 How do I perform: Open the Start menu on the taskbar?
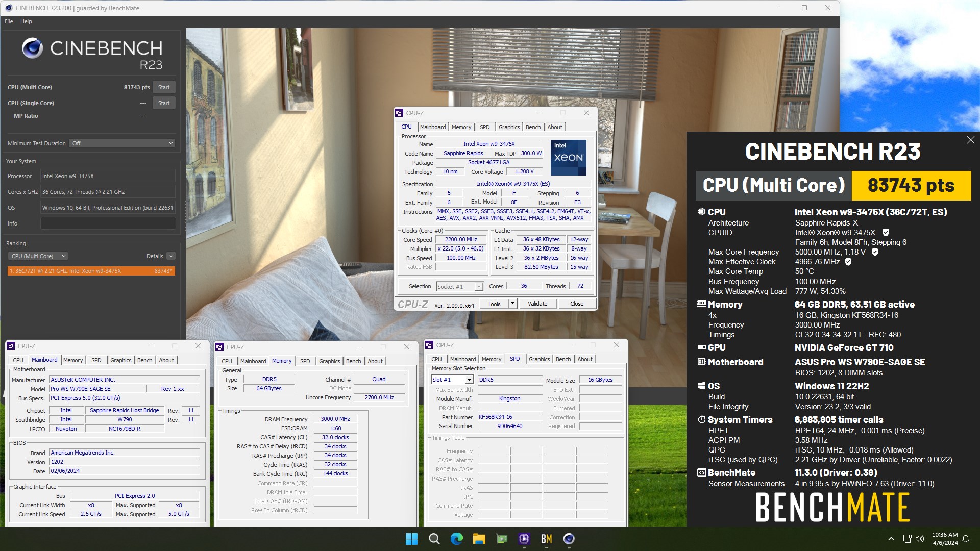click(411, 539)
